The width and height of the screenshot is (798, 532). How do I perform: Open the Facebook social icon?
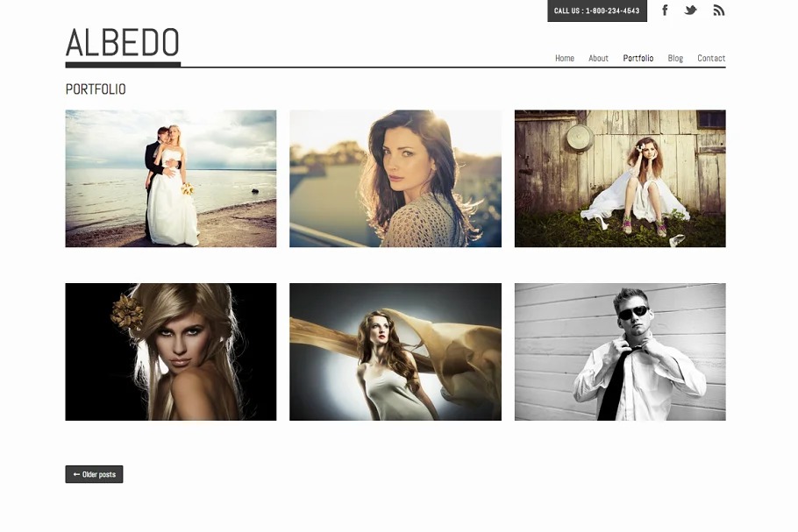[x=665, y=11]
